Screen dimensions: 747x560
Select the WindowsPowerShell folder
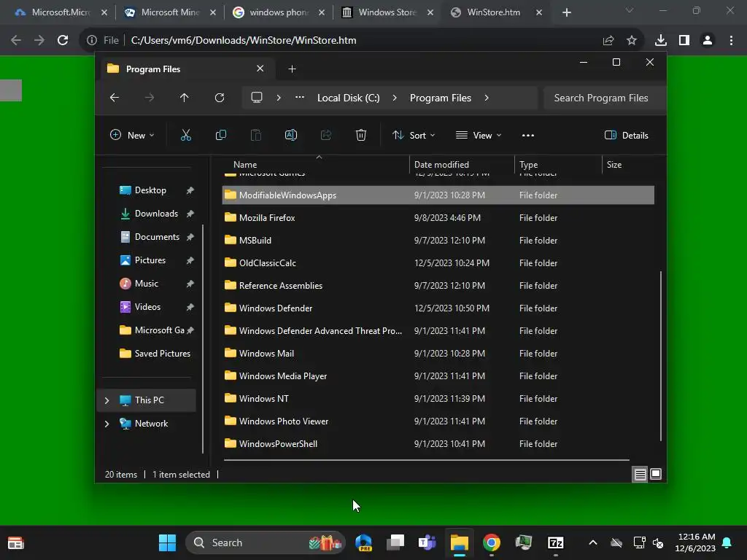tap(438, 444)
